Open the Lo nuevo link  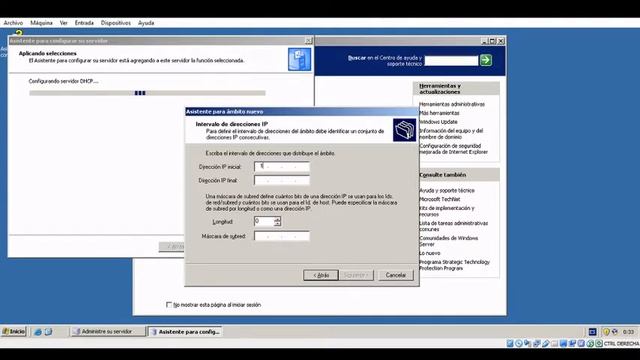coord(429,253)
